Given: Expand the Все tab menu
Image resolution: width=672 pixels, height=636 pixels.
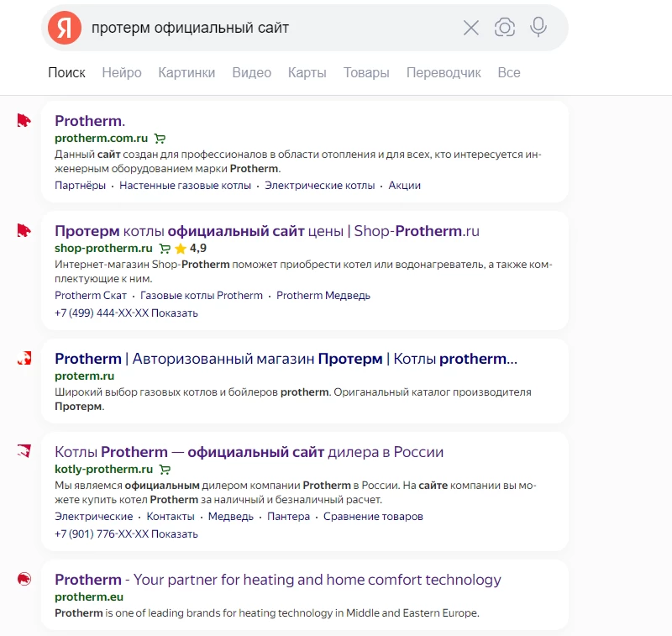Looking at the screenshot, I should (508, 73).
